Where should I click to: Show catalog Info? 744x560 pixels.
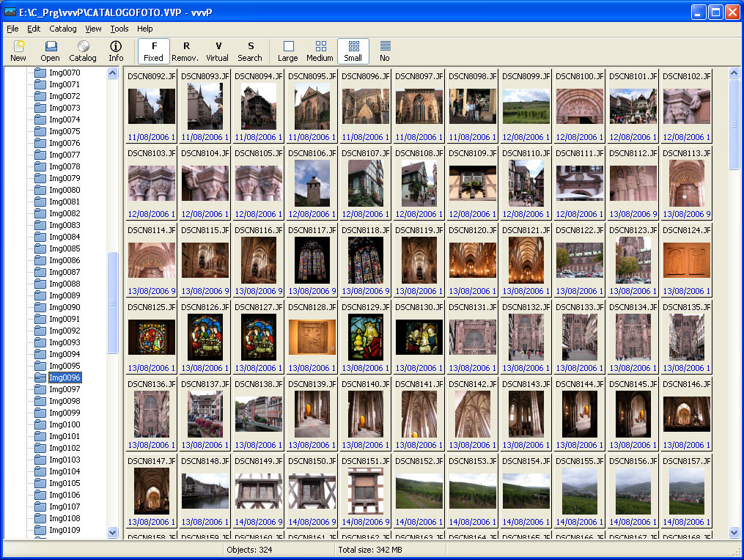click(x=116, y=51)
